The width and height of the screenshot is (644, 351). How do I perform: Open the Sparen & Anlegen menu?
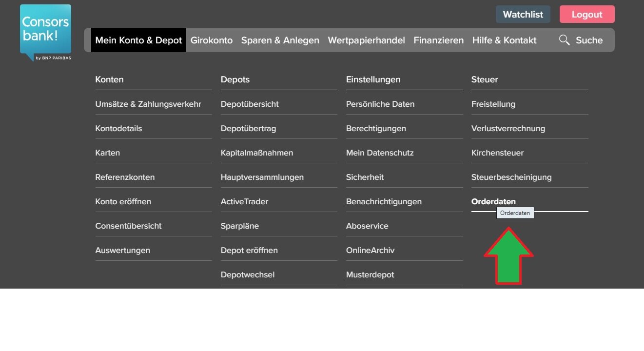[280, 40]
